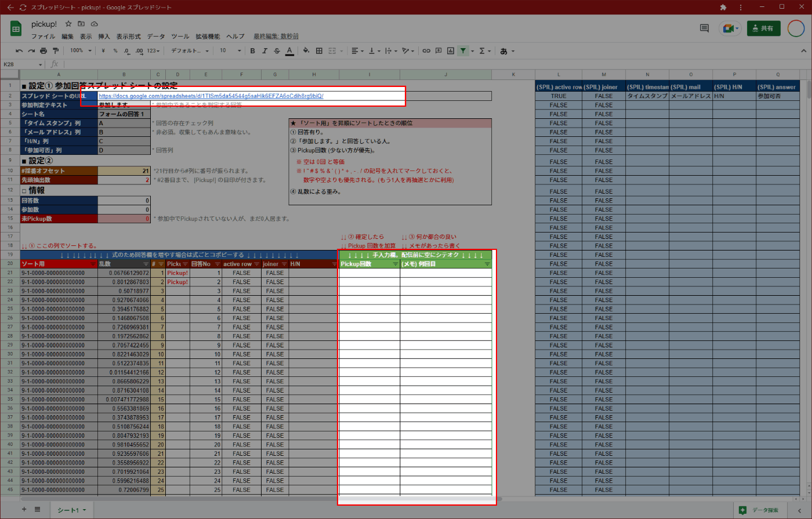Open the font size dropdown
Screen dimensions: 812x519
[x=230, y=51]
